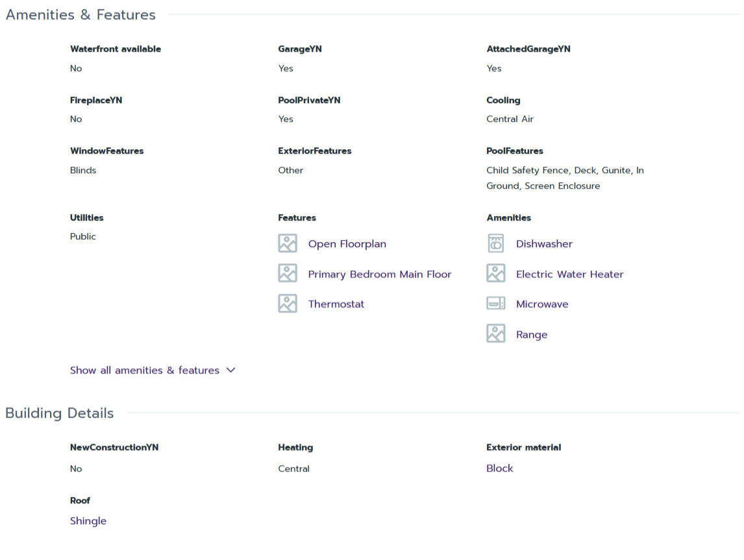Screen dimensions: 744x560
Task: Click the Range link text
Action: coord(531,335)
